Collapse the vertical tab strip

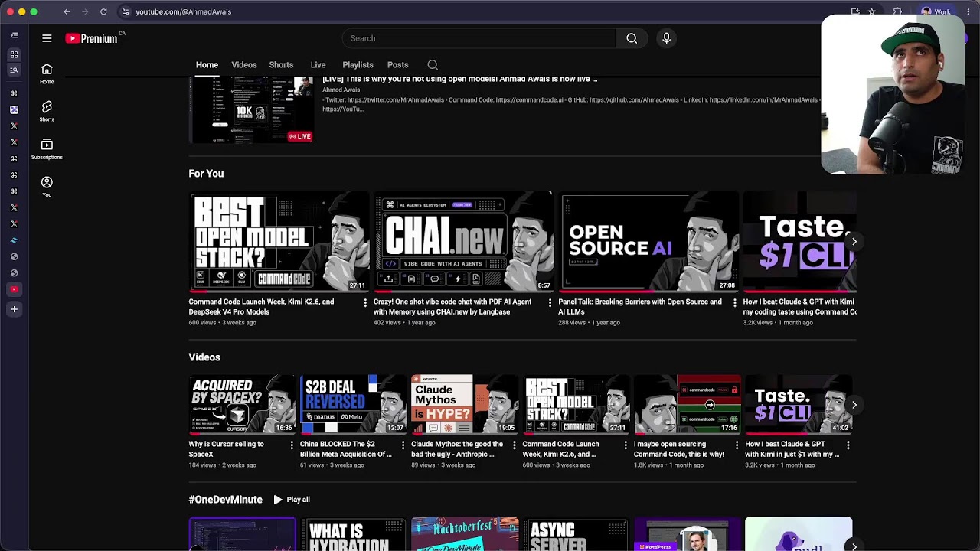pyautogui.click(x=14, y=35)
